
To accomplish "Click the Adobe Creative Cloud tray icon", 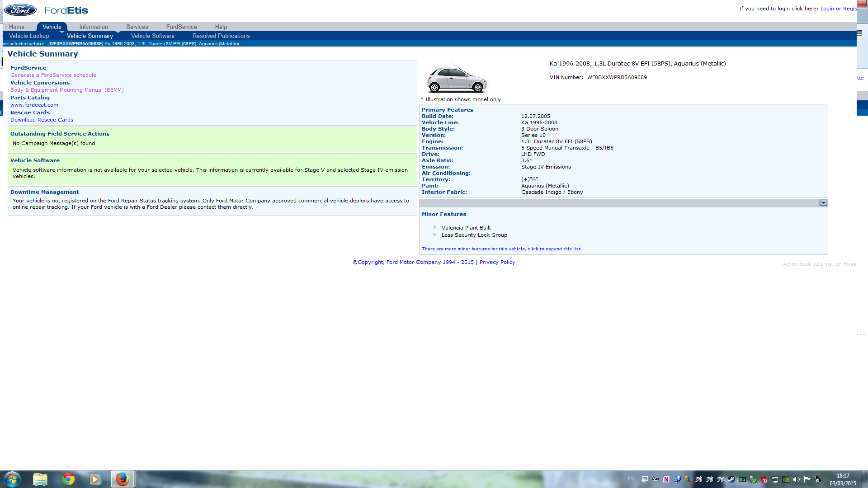I will coord(656,479).
